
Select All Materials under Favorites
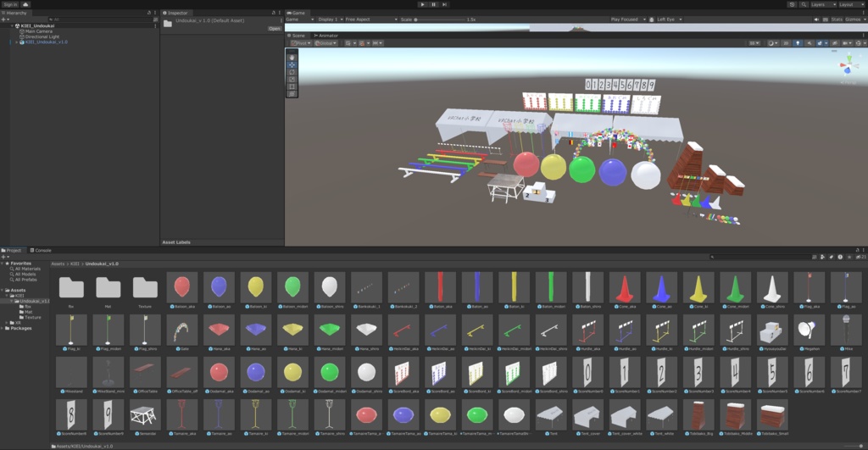pyautogui.click(x=27, y=269)
